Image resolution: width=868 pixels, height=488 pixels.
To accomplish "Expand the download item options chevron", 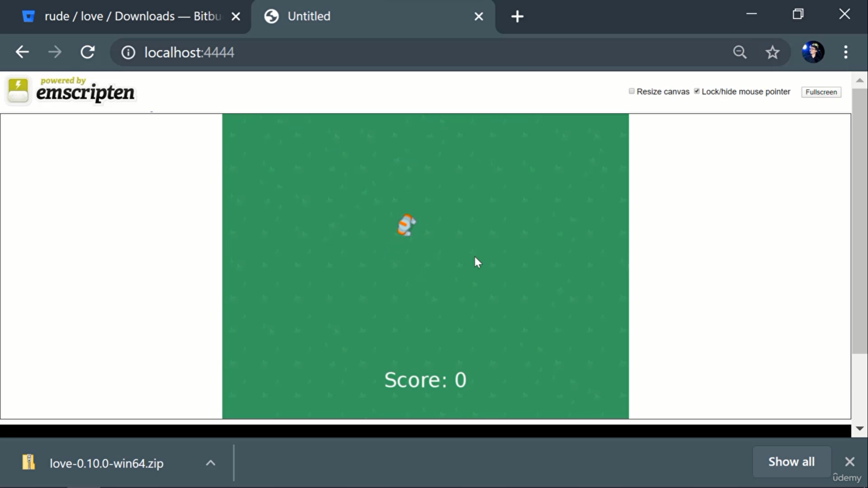I will pyautogui.click(x=211, y=463).
